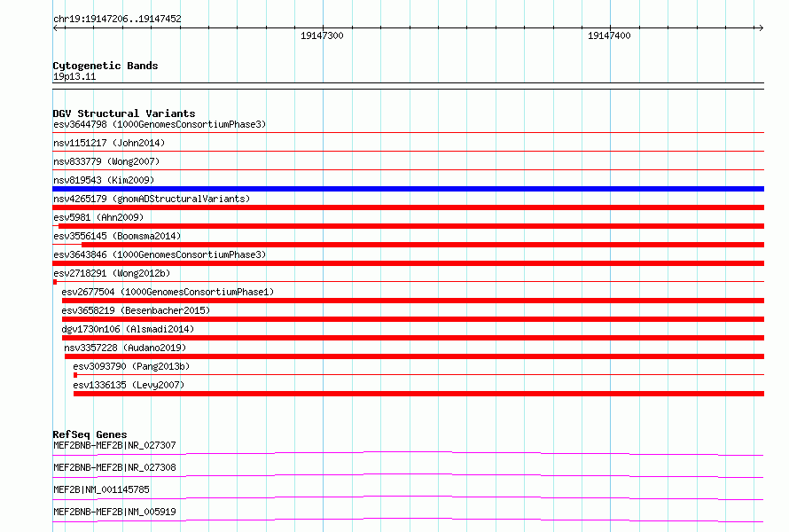Image resolution: width=789 pixels, height=532 pixels.
Task: Click the 19p13.11 band label
Action: click(x=74, y=76)
